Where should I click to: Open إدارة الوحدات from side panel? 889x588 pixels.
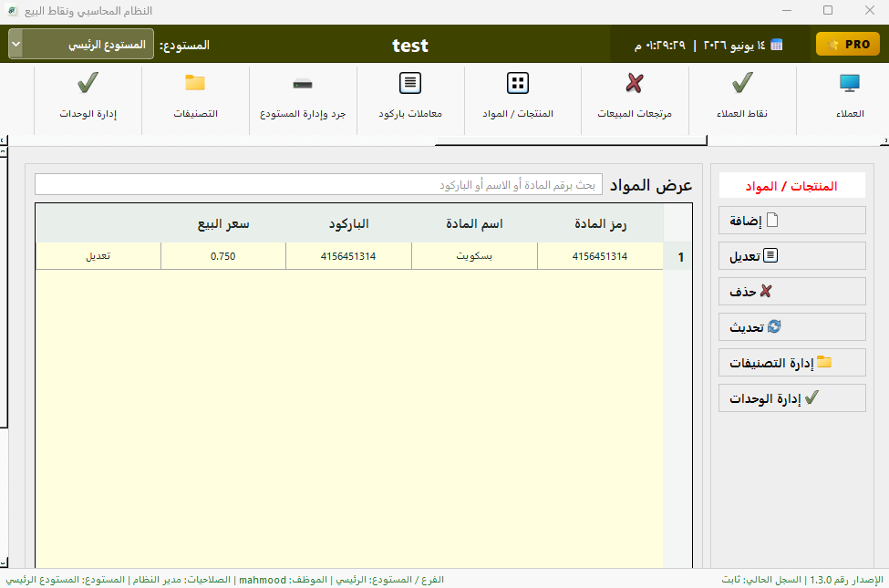click(792, 398)
